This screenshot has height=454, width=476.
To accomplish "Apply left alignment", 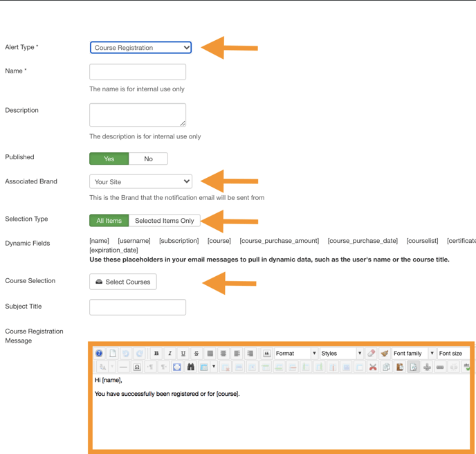I will click(x=237, y=354).
